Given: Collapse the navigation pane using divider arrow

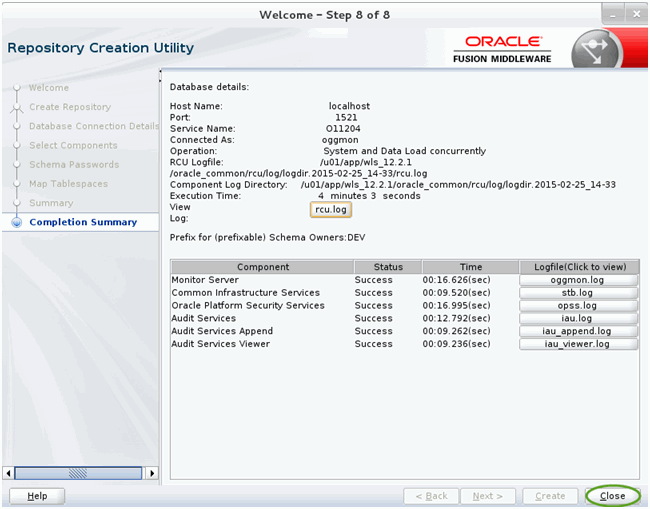Looking at the screenshot, I should [160, 74].
